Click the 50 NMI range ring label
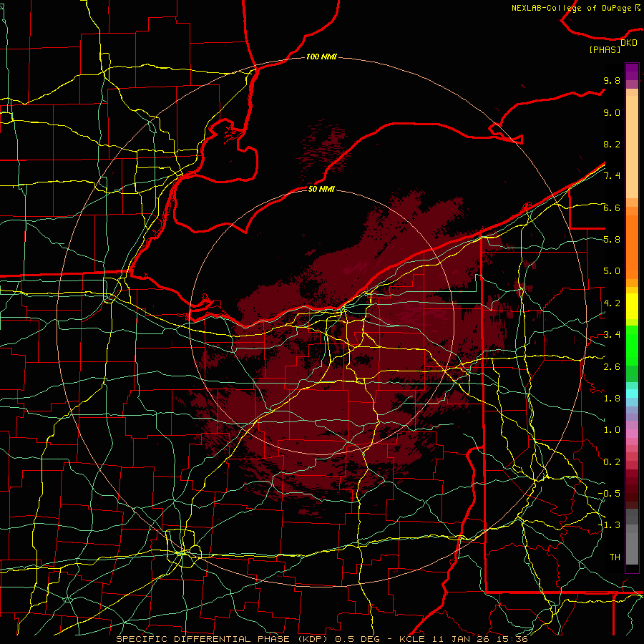644x644 pixels. point(321,189)
